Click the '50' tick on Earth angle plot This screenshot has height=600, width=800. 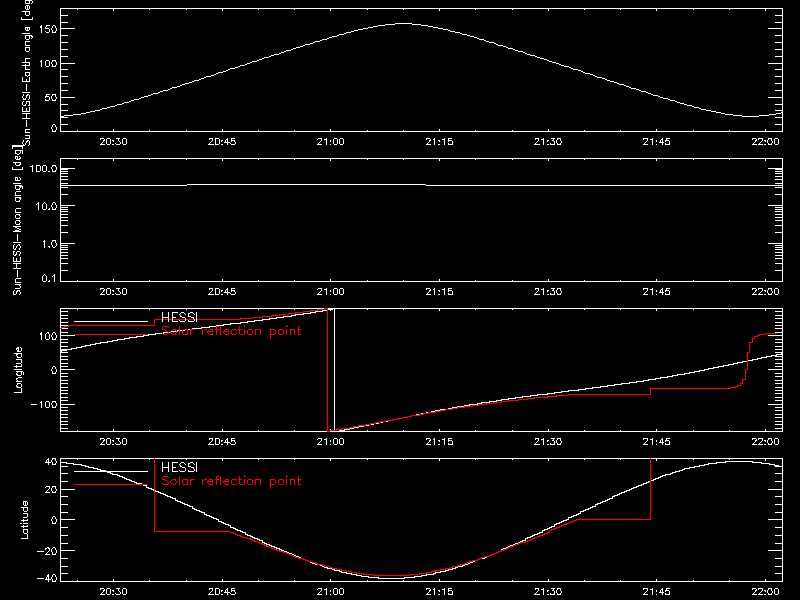pyautogui.click(x=51, y=97)
